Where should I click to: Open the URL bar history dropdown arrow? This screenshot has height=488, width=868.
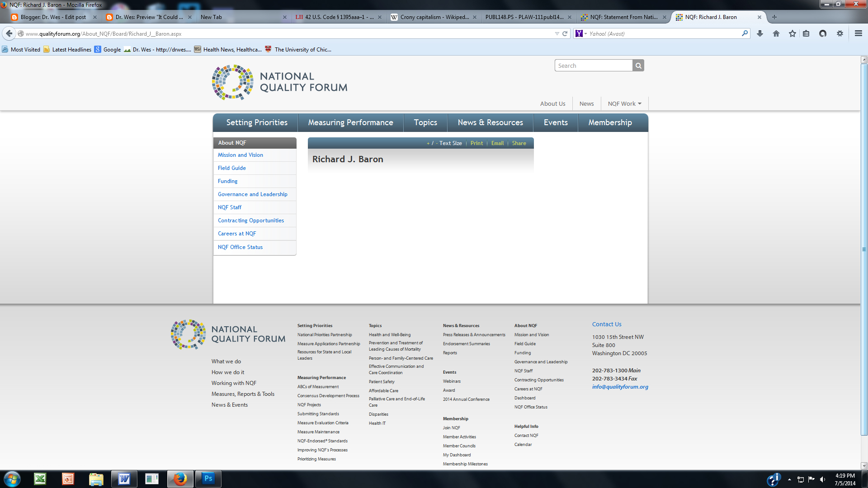pyautogui.click(x=557, y=33)
